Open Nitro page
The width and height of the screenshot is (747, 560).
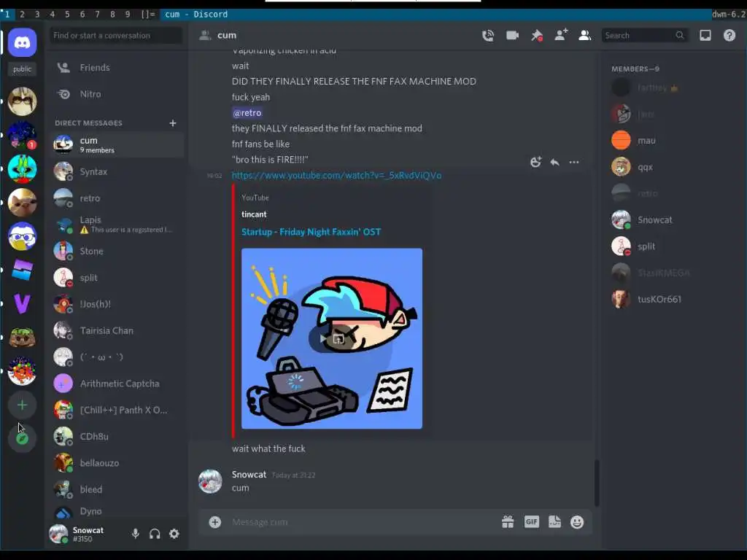117,94
